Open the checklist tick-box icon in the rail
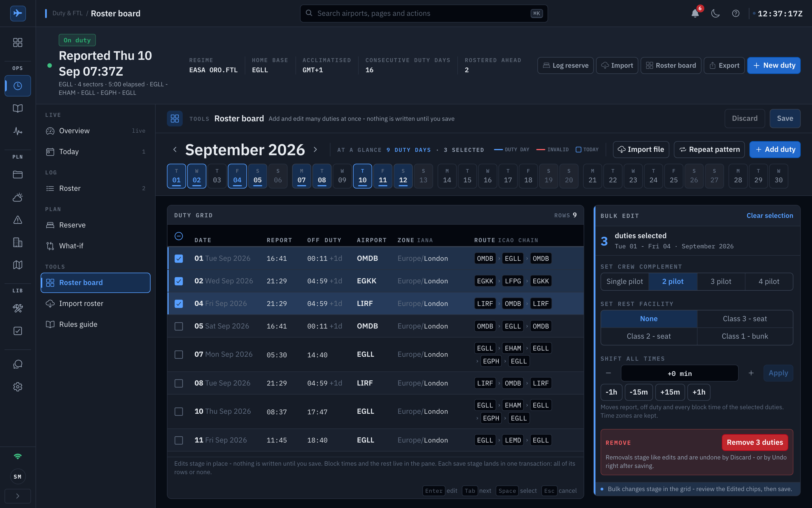 tap(18, 331)
